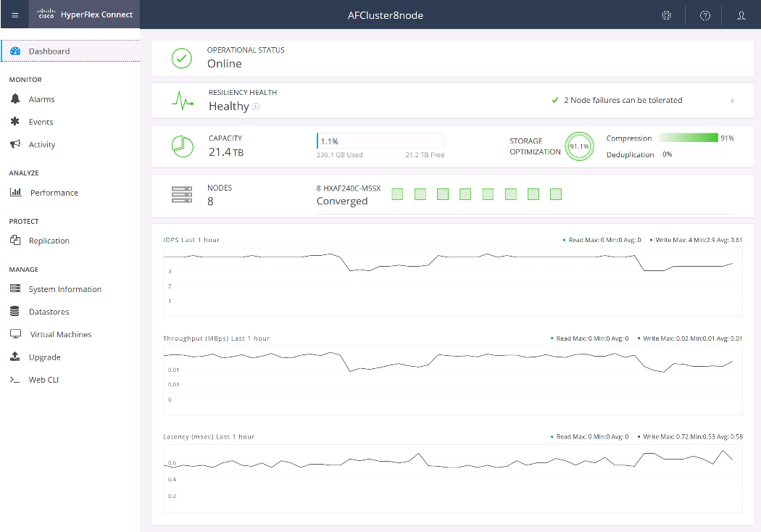Click the Cisco HyperFlex Connect logo
Screen dimensions: 761x532
(85, 14)
